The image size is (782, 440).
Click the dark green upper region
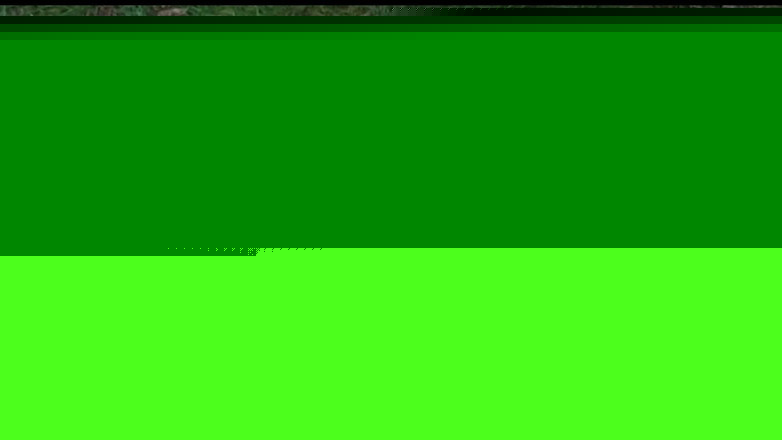[x=390, y=140]
